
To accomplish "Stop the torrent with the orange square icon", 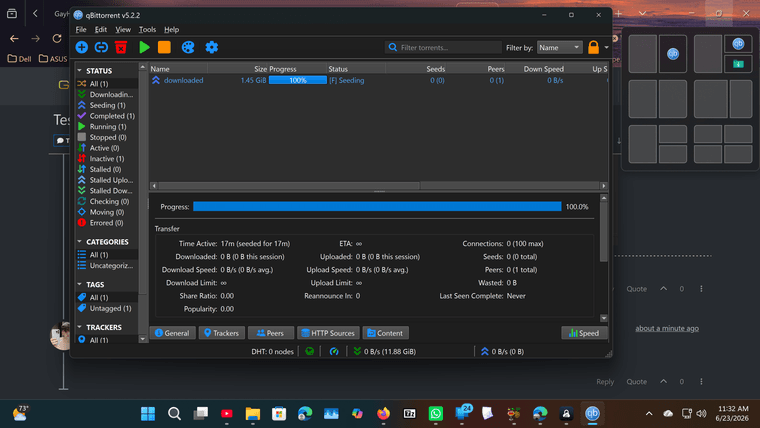I will 164,47.
